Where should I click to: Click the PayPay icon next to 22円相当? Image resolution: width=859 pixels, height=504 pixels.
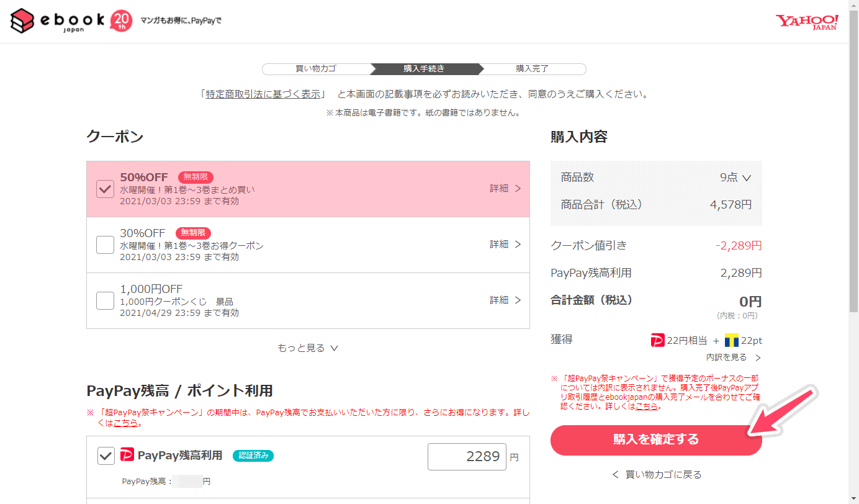657,340
